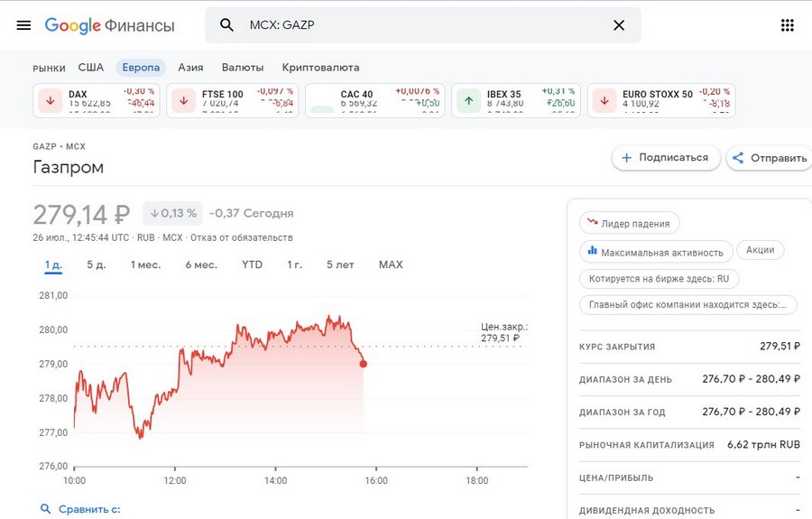Click the IBEX 35 up arrow icon
The image size is (812, 519).
(468, 100)
